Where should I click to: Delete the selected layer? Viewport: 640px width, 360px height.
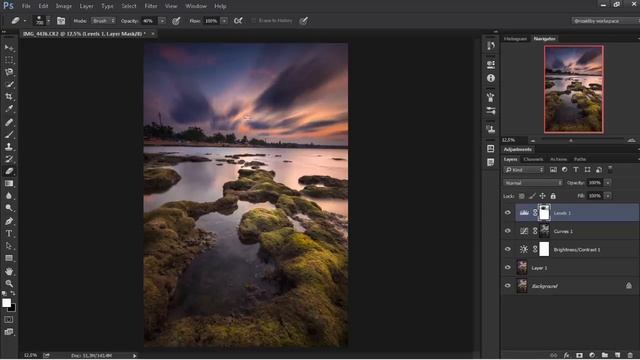click(630, 355)
